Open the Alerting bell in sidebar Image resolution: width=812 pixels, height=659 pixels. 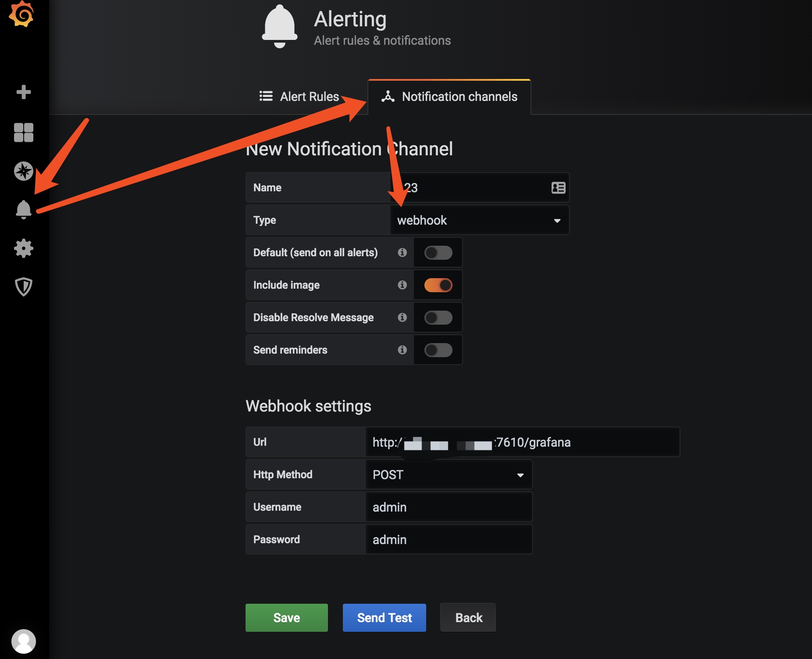(x=24, y=210)
